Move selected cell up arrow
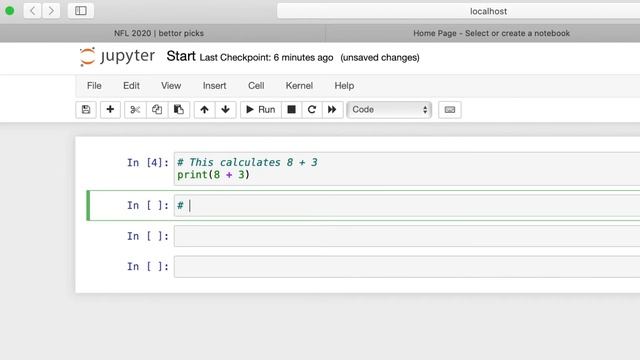Screen dimensions: 640x360 click(204, 110)
